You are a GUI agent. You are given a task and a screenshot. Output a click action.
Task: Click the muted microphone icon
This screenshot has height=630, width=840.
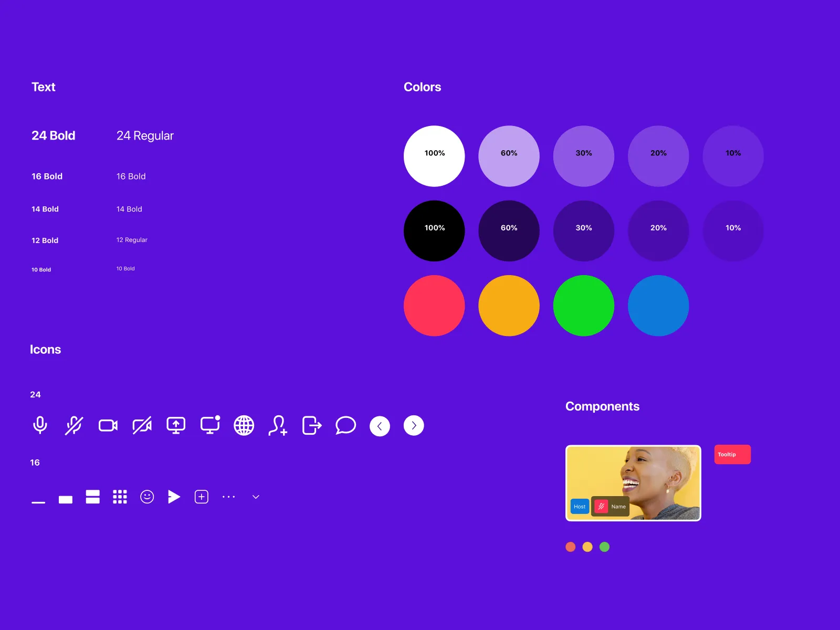click(x=74, y=425)
